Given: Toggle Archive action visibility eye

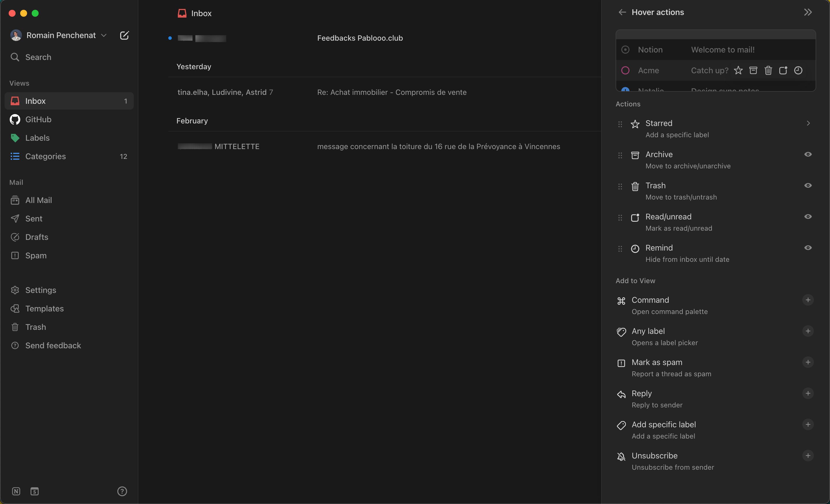Looking at the screenshot, I should [808, 154].
